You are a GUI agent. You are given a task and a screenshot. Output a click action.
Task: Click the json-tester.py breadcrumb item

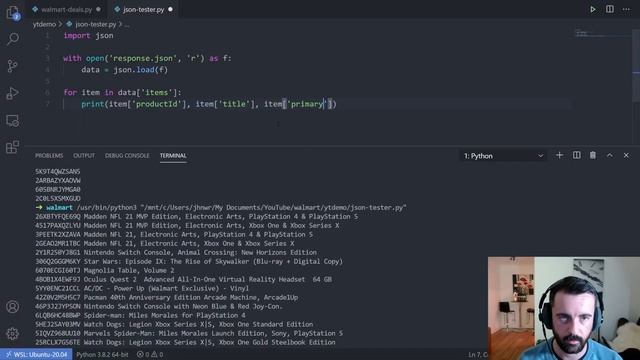pos(95,24)
